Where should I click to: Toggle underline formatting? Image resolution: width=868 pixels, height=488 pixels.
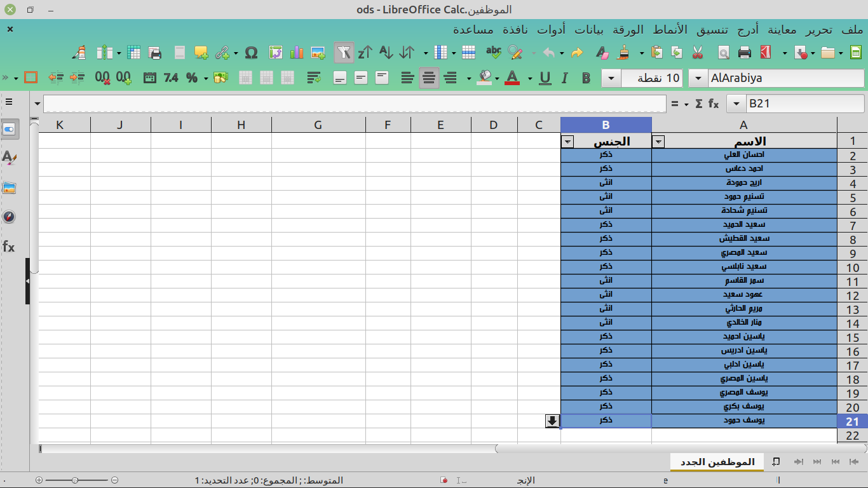coord(545,78)
